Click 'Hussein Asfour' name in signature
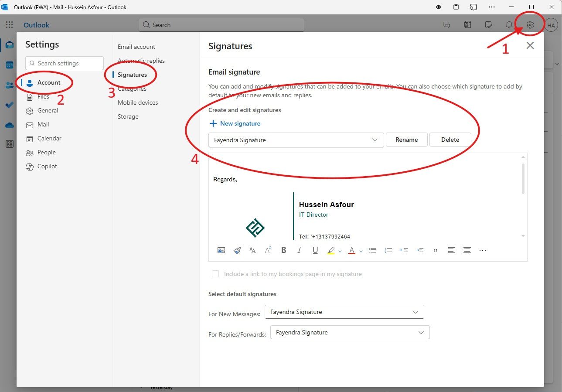 point(327,205)
